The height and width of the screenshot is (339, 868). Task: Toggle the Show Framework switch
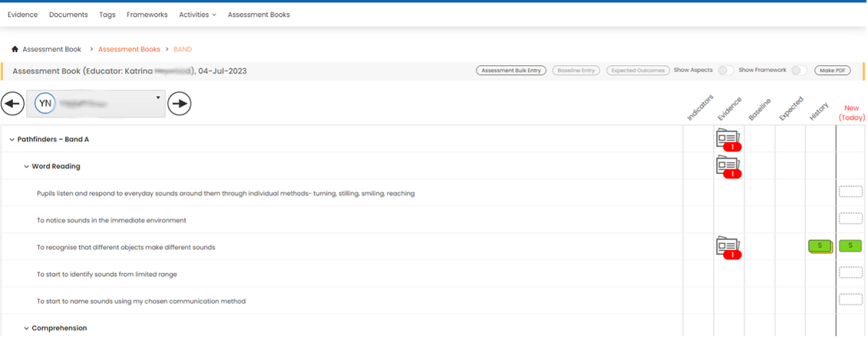[x=799, y=70]
